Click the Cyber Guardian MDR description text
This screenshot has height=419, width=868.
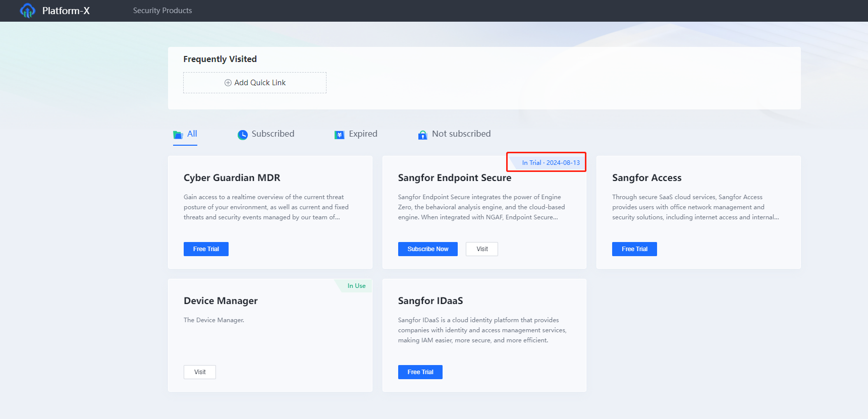pyautogui.click(x=266, y=207)
